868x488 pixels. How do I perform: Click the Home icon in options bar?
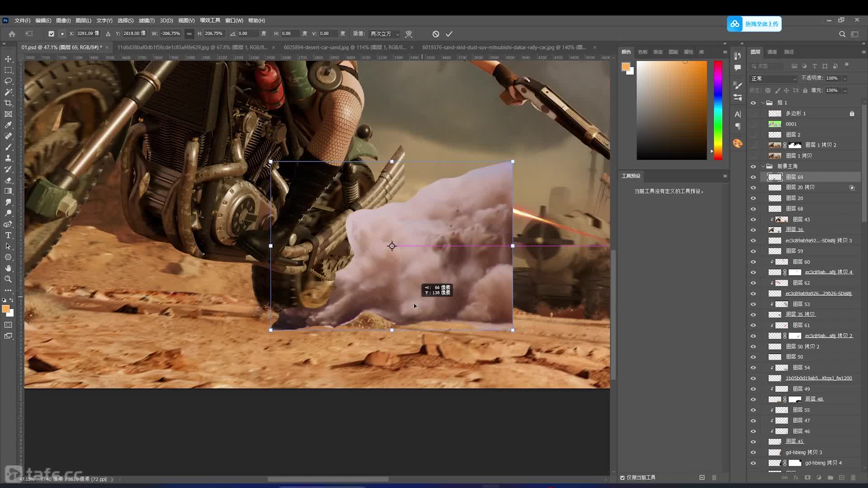(x=12, y=34)
